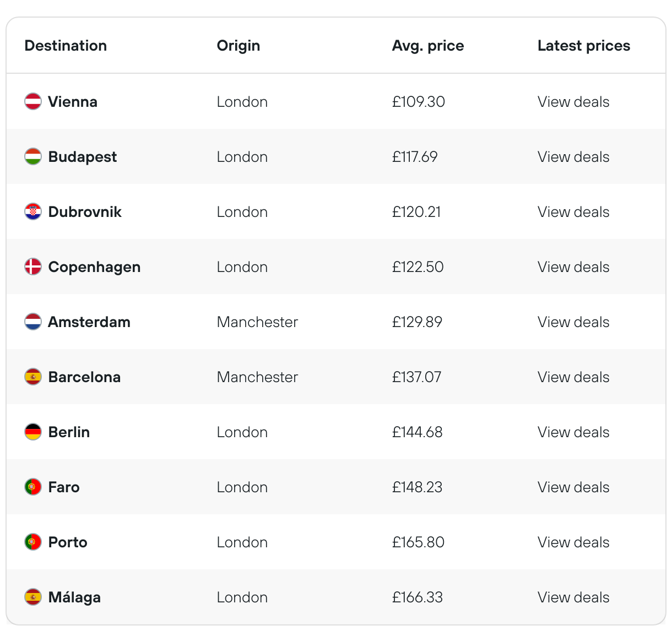Click the Denmark flag icon beside Copenhagen
Viewport: 672px width, 631px height.
coord(33,266)
